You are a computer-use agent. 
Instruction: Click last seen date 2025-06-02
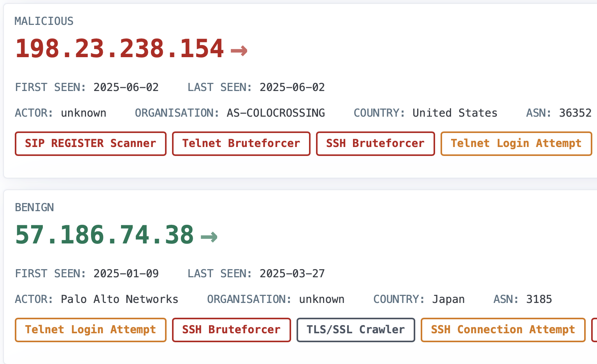(292, 87)
